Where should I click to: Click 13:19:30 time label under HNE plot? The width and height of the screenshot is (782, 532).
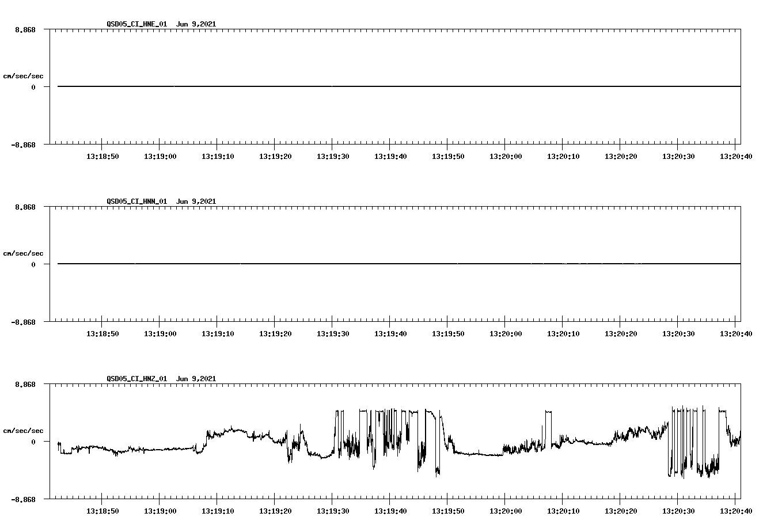pos(333,156)
